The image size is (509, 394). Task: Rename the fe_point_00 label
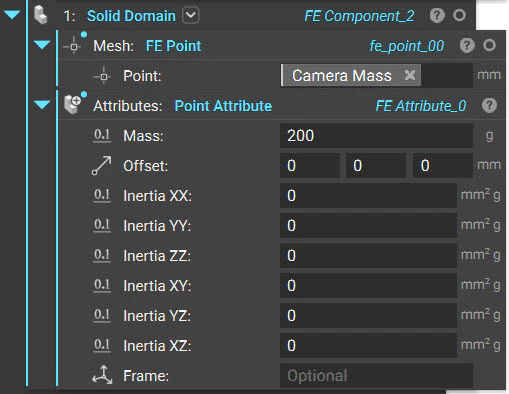click(407, 46)
